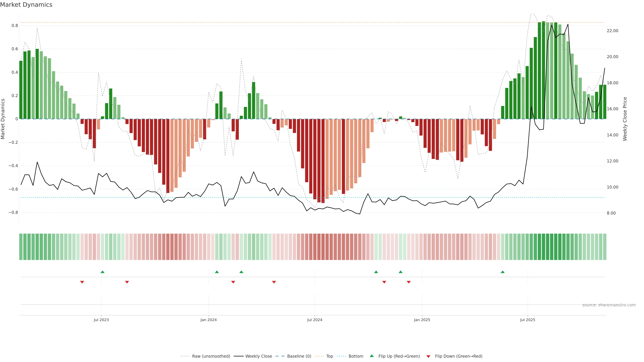The height and width of the screenshot is (362, 644).
Task: Click the Flip Up green triangle legend icon
Action: (372, 356)
